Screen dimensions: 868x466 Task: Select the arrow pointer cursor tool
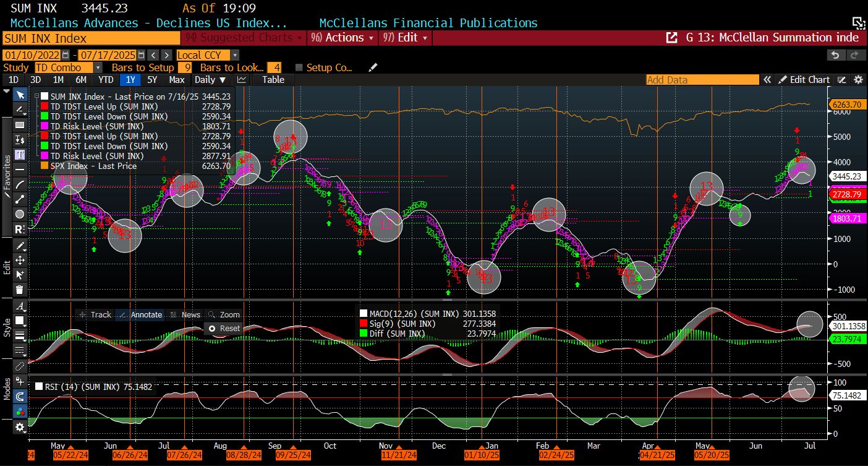tap(20, 95)
